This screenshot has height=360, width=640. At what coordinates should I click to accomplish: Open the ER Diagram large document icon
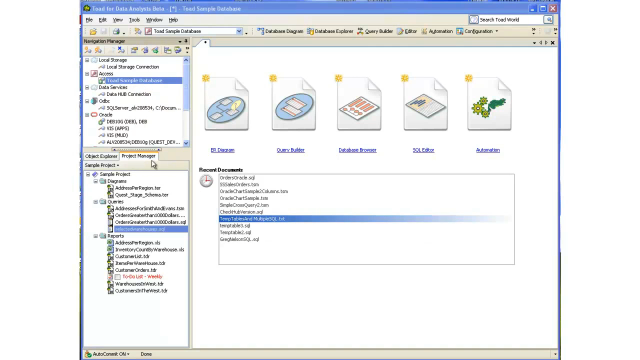click(x=227, y=104)
